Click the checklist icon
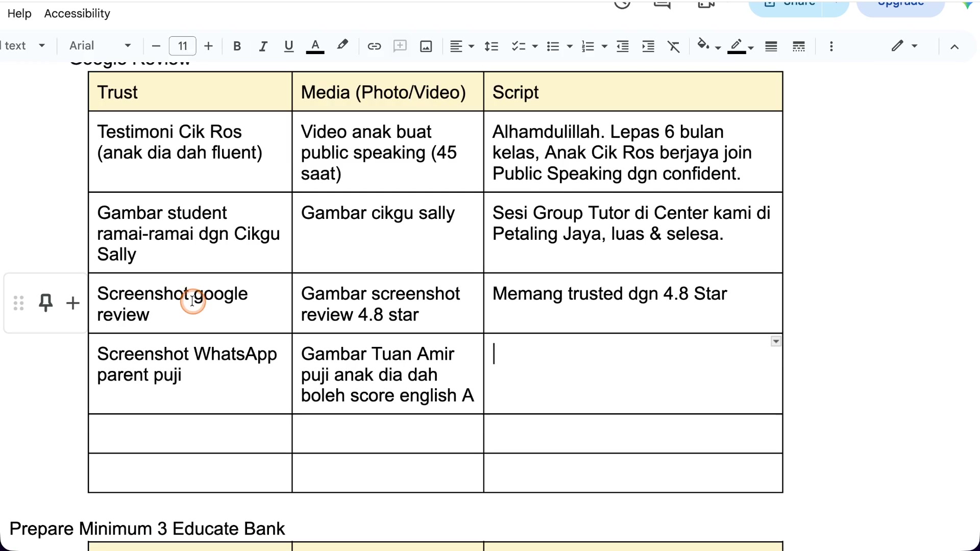Viewport: 980px width, 551px height. [519, 46]
